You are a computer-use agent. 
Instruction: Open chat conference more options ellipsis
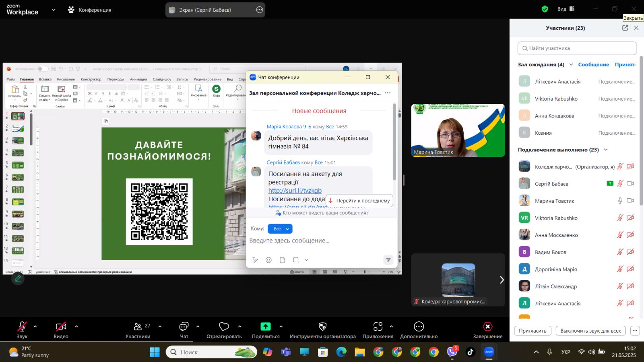coord(388,93)
